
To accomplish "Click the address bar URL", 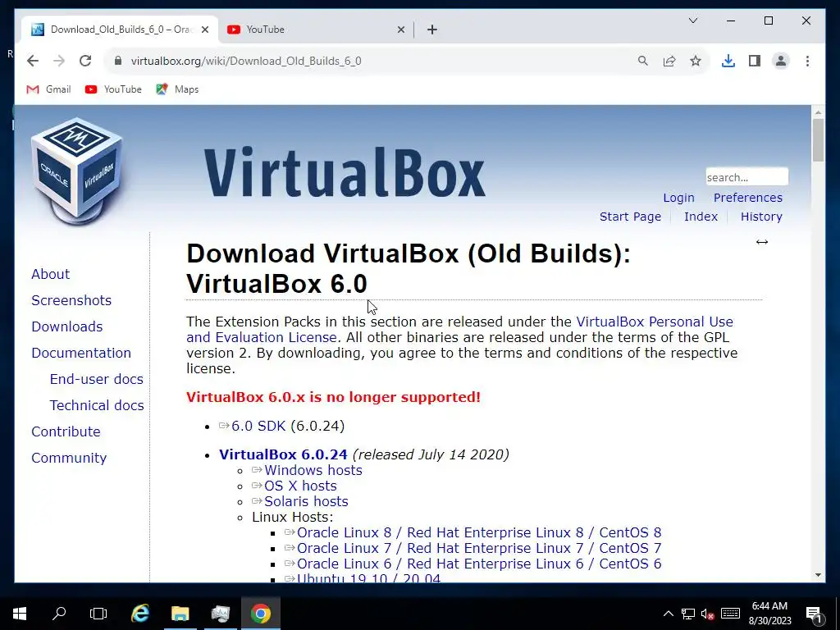I will 246,61.
